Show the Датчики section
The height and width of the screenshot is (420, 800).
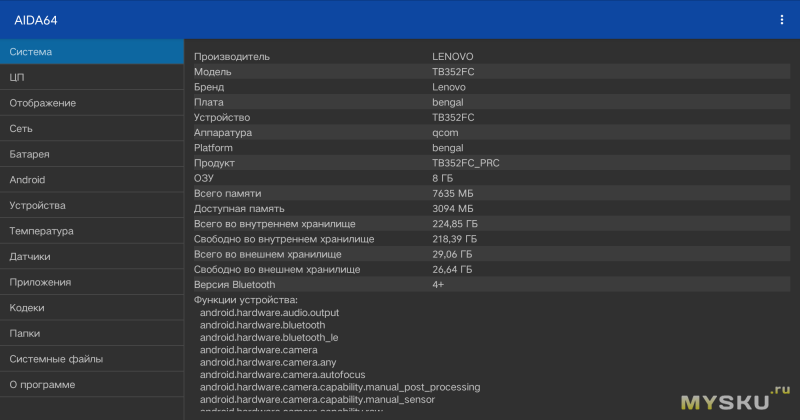(92, 256)
